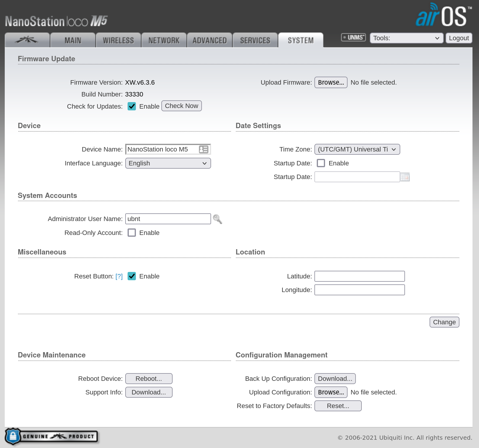
Task: Open the Interface Language dropdown
Action: tap(168, 163)
